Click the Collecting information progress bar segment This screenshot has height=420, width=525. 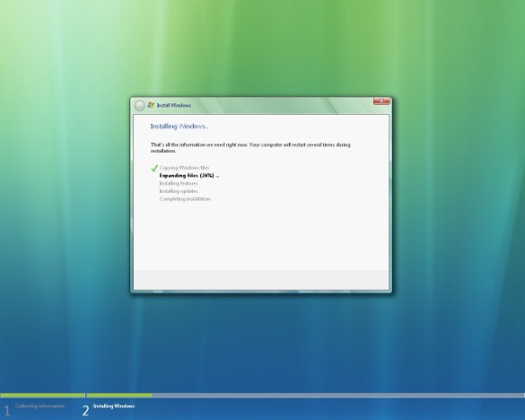(43, 396)
